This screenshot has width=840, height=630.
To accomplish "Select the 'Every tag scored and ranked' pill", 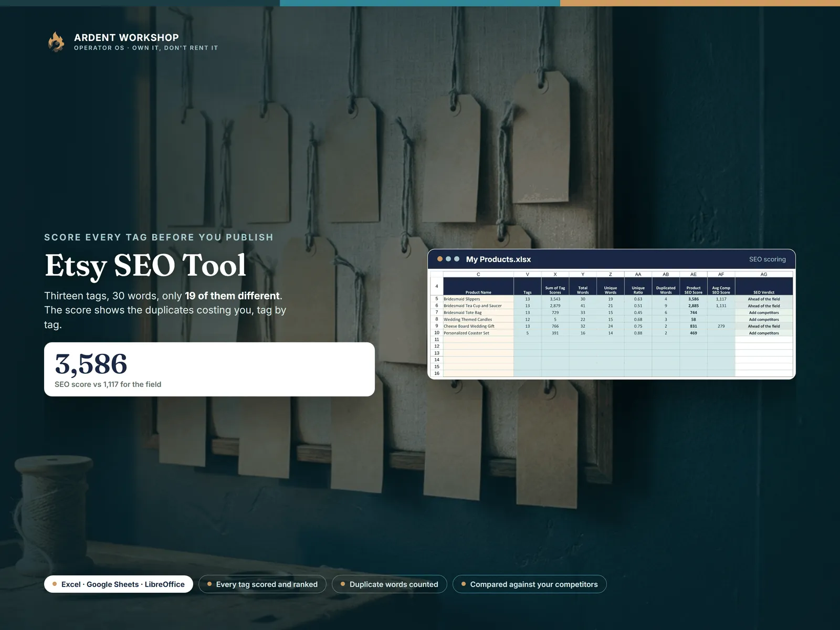I will click(x=262, y=584).
